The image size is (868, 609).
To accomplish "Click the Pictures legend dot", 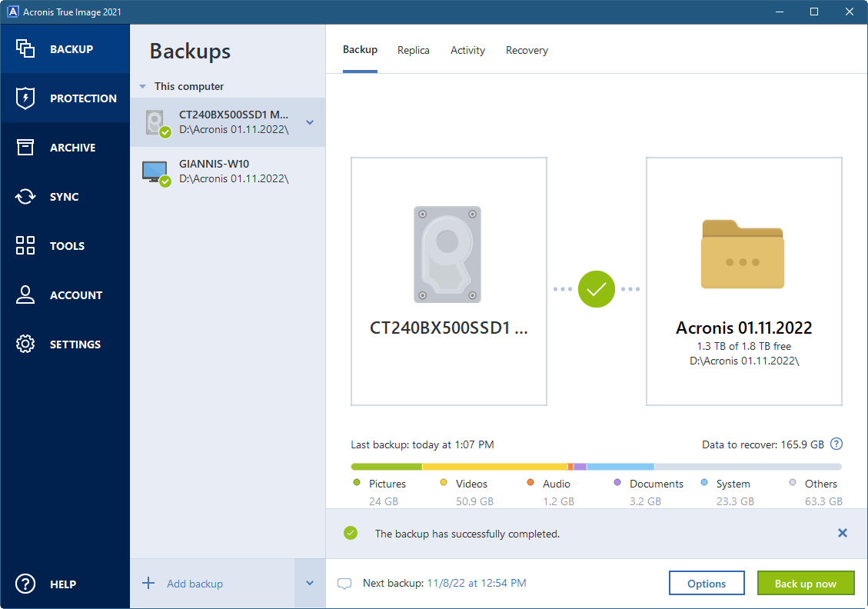I will coord(357,483).
